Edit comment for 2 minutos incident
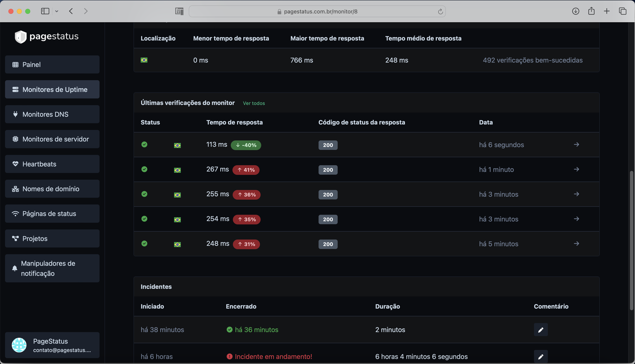This screenshot has width=635, height=364. pos(541,330)
